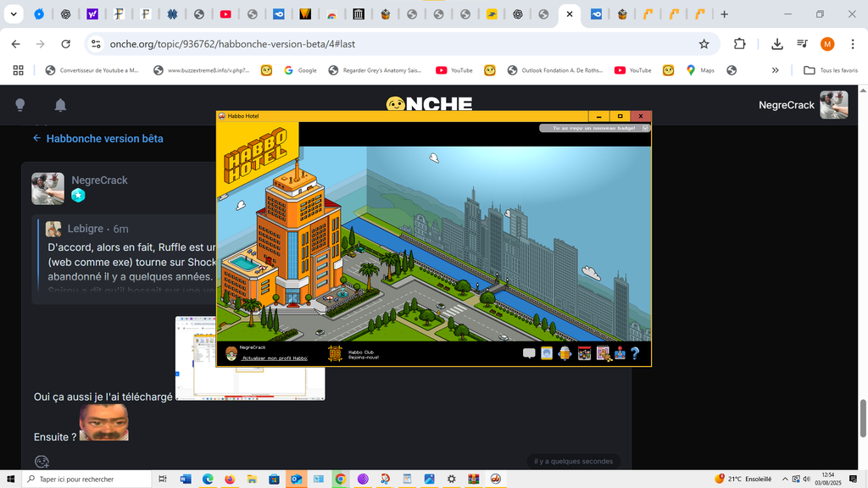Expand the hidden bookmarks chevron

click(775, 70)
